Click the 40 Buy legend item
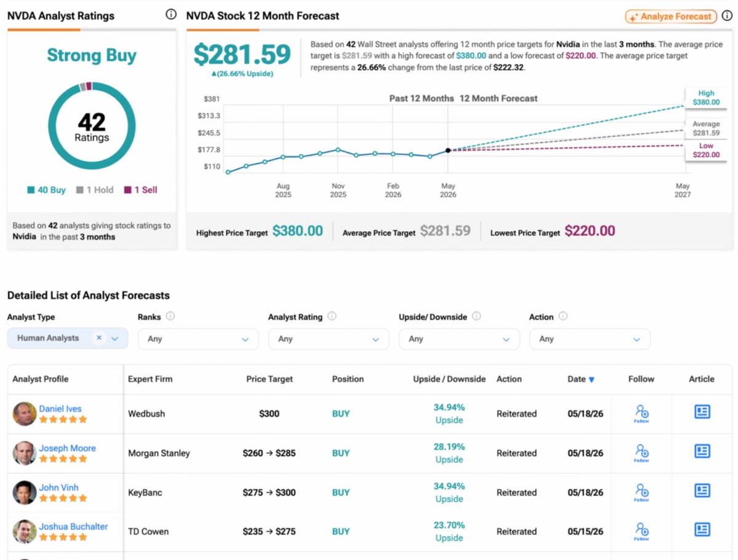738x560 pixels. (46, 190)
